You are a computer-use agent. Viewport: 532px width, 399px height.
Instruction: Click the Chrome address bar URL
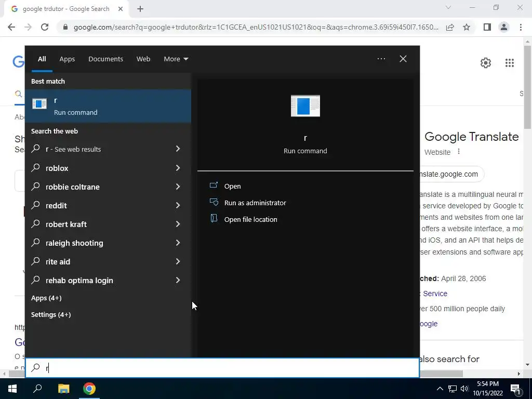pos(256,27)
